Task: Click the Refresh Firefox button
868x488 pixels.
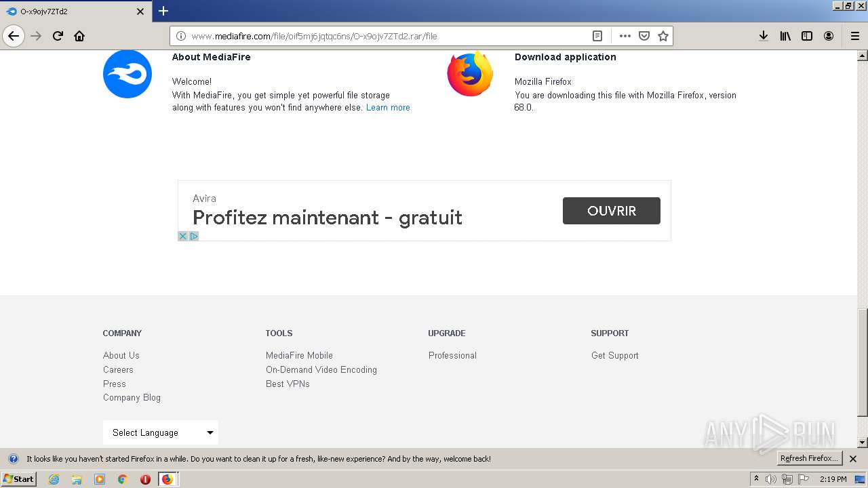Action: click(x=809, y=458)
